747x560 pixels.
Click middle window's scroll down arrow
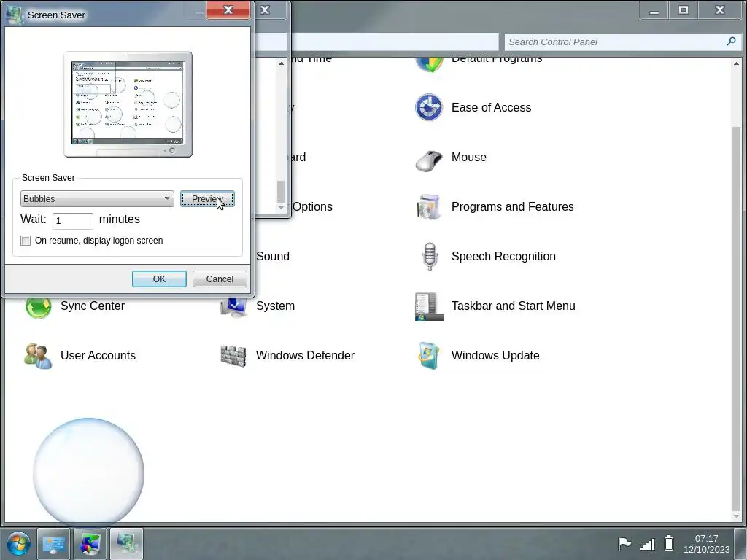click(281, 208)
